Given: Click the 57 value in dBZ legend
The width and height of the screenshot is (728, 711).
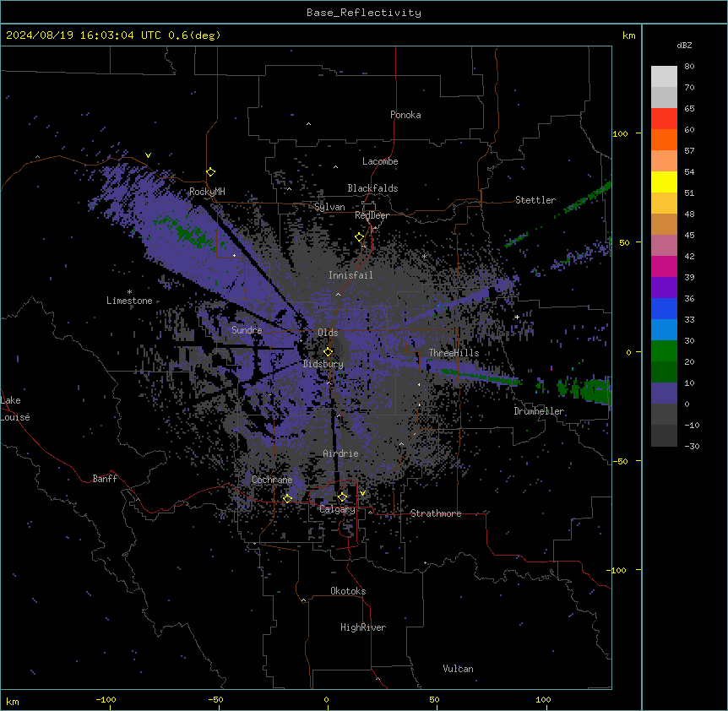Looking at the screenshot, I should click(x=689, y=151).
